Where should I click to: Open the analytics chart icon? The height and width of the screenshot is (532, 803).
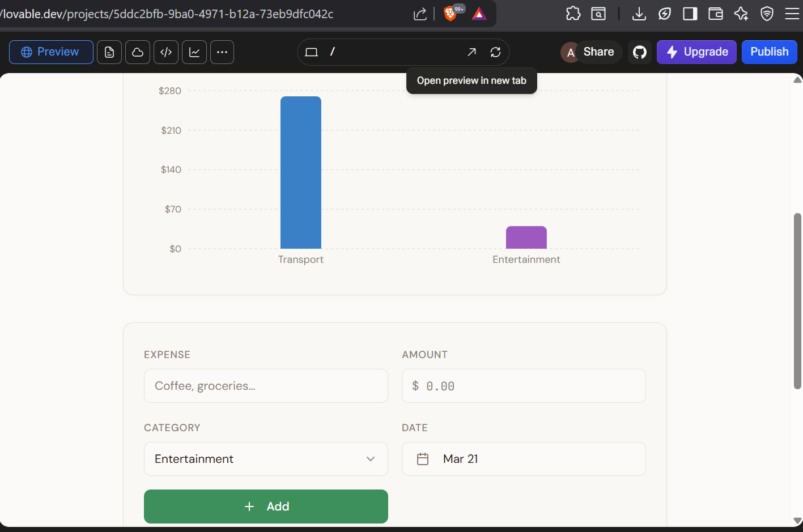[194, 52]
